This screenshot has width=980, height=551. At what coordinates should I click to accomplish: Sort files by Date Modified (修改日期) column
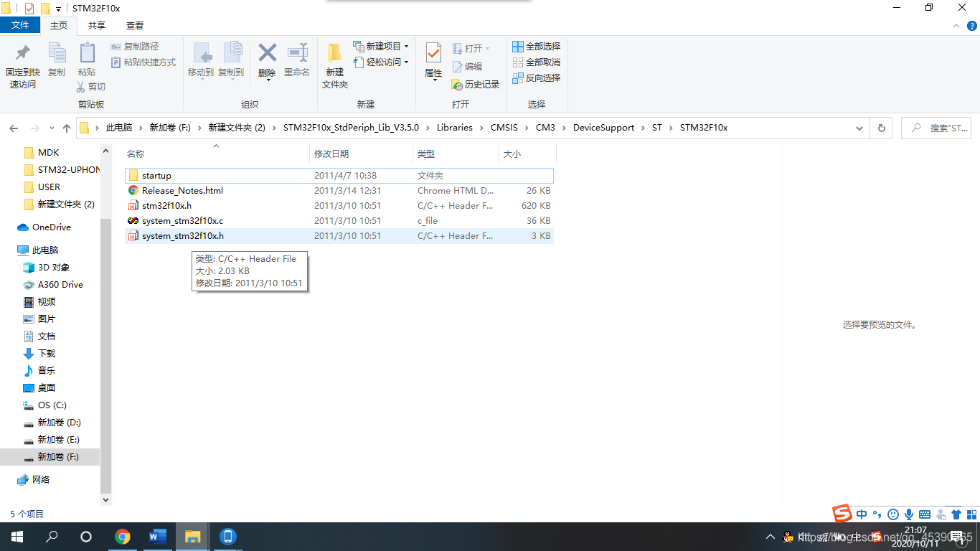[x=362, y=154]
